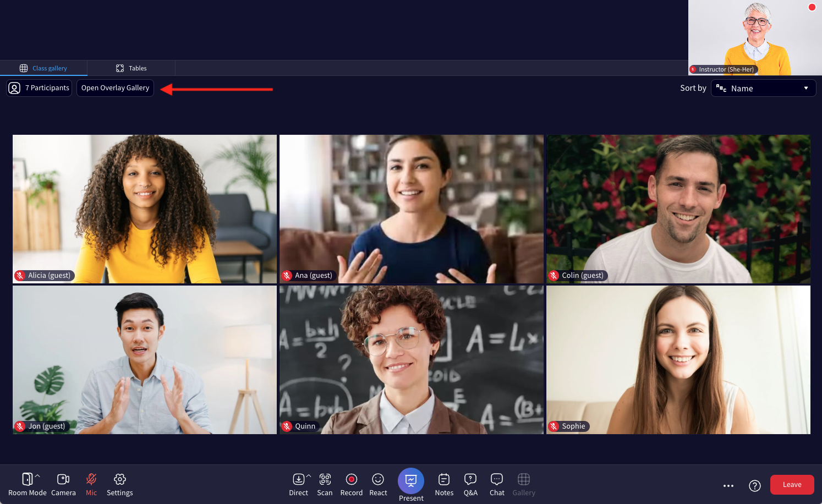Open the Sort by Name dropdown
Viewport: 822px width, 504px height.
764,88
